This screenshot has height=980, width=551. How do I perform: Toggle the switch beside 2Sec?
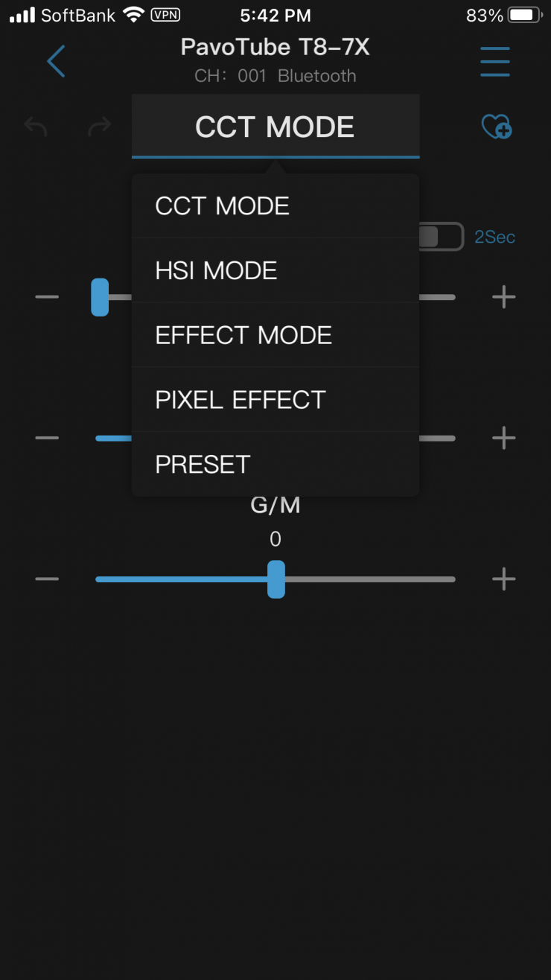[442, 237]
